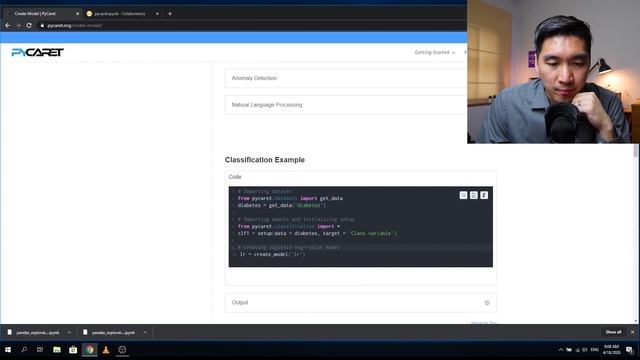Go back using the browser back arrow

[8, 25]
